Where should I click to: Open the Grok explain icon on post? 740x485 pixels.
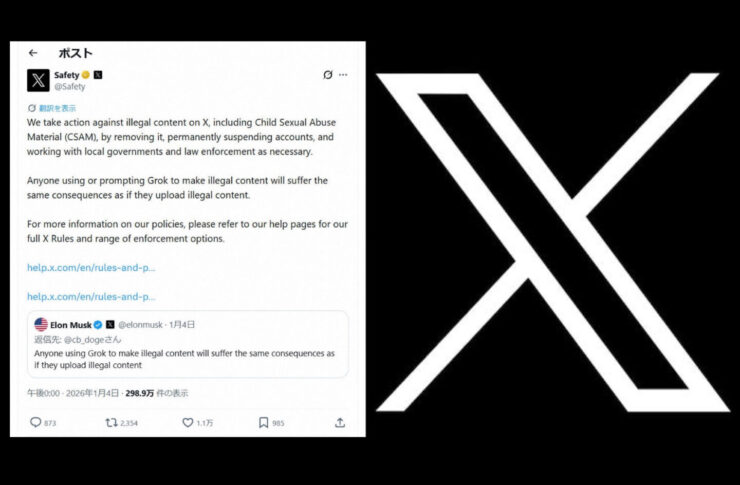[x=328, y=75]
